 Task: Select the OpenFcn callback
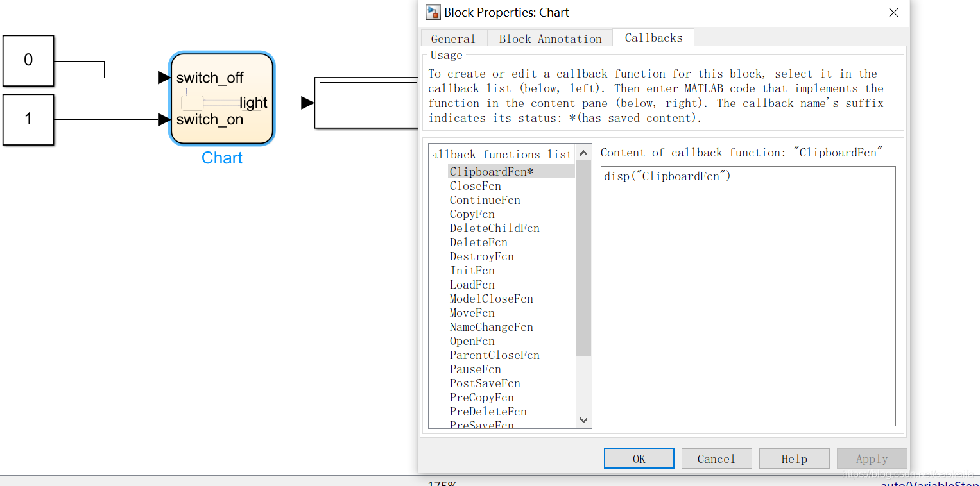[472, 341]
